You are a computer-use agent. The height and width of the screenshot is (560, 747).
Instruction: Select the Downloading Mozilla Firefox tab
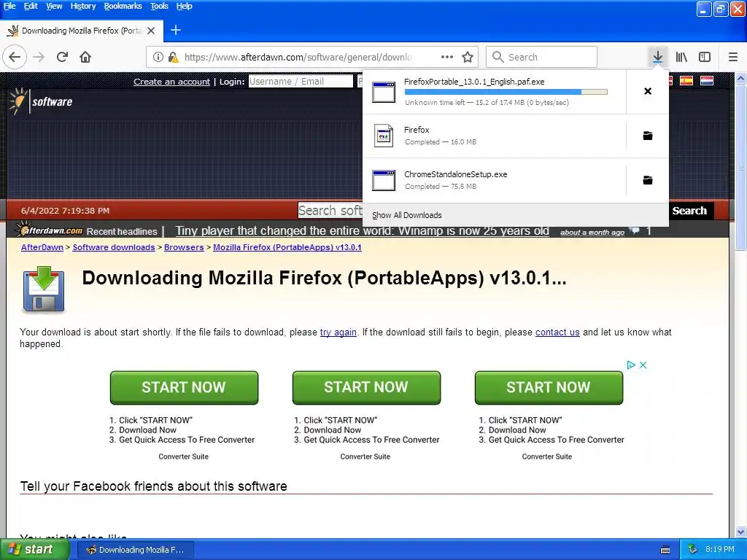tap(82, 31)
